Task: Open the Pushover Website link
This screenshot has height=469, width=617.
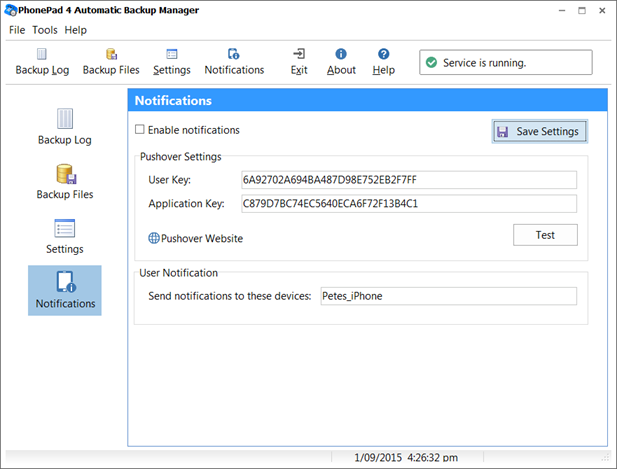Action: 202,238
